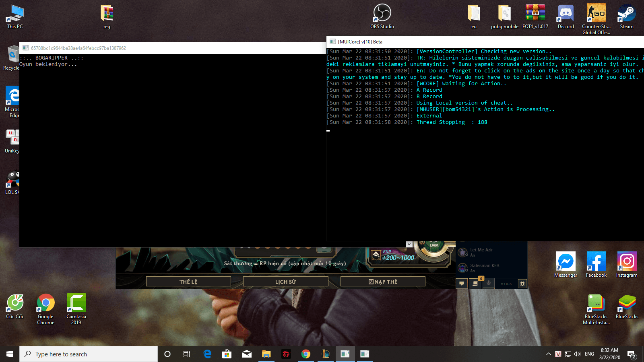644x362 pixels.
Task: Open Task View on the taskbar
Action: (x=187, y=354)
